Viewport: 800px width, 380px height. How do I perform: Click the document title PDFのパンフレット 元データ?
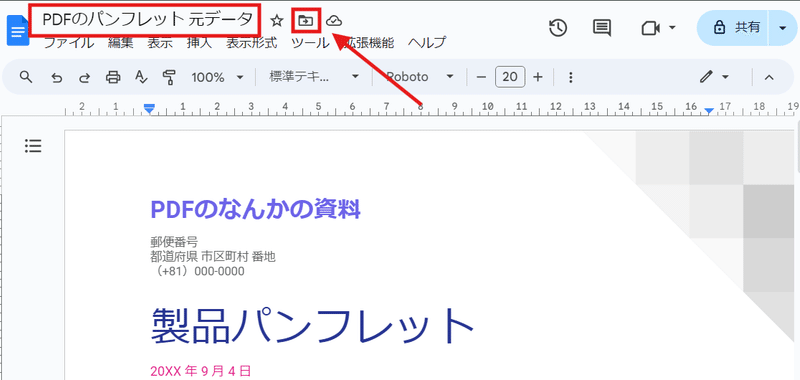point(147,20)
